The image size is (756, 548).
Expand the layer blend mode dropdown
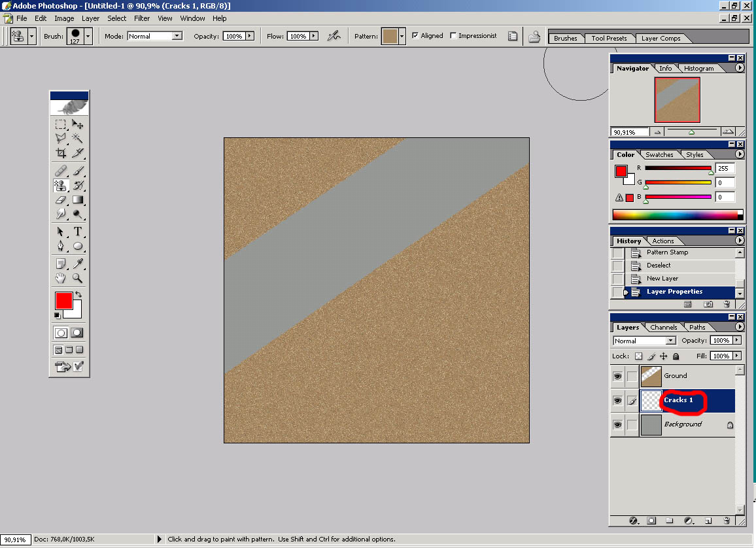(670, 341)
